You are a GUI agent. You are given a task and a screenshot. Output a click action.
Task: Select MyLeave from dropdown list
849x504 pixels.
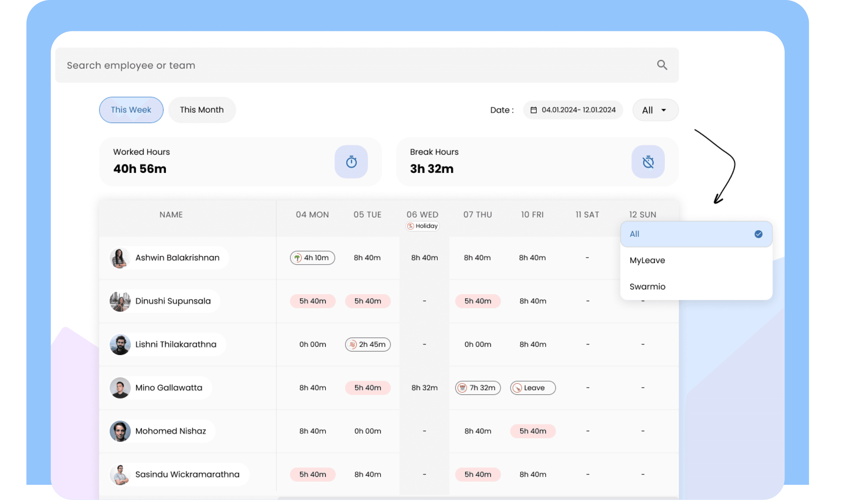647,261
